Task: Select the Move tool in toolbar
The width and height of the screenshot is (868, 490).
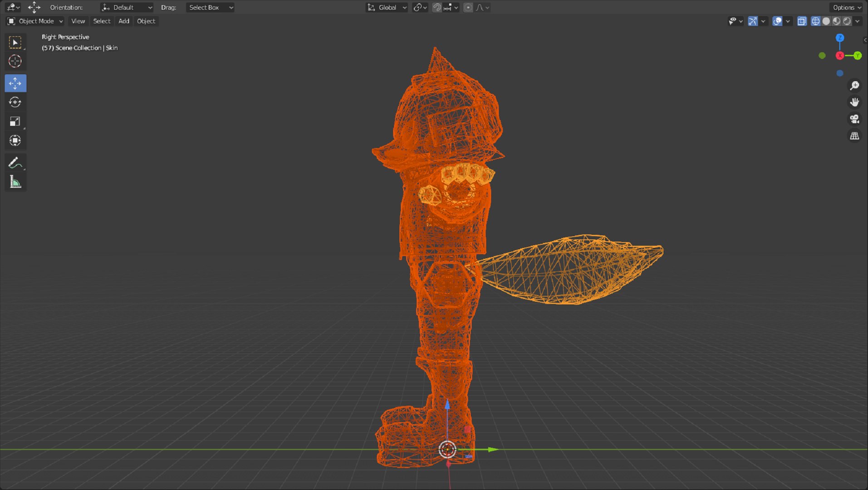Action: [15, 83]
